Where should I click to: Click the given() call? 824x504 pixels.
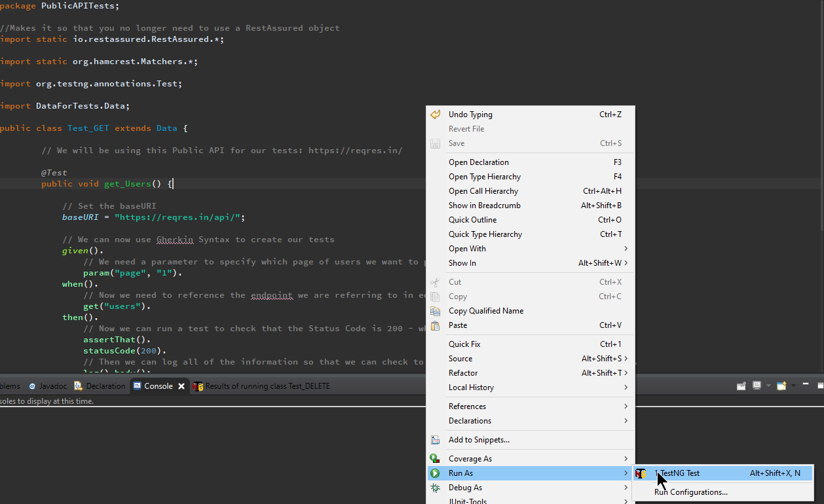83,251
